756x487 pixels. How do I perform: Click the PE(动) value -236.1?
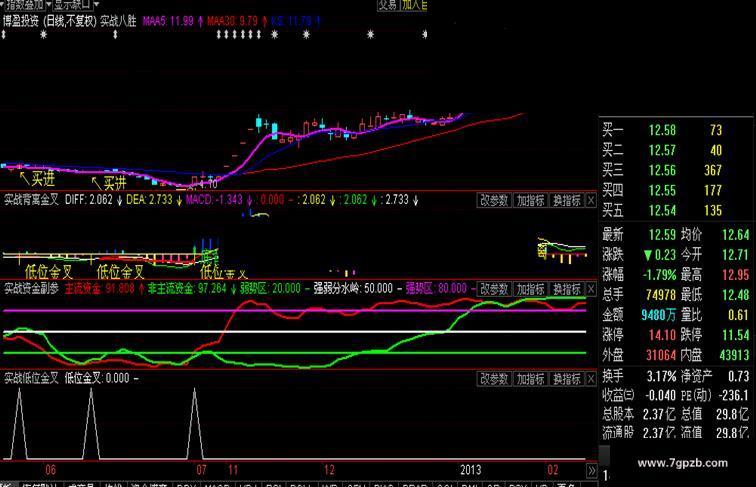(x=734, y=395)
